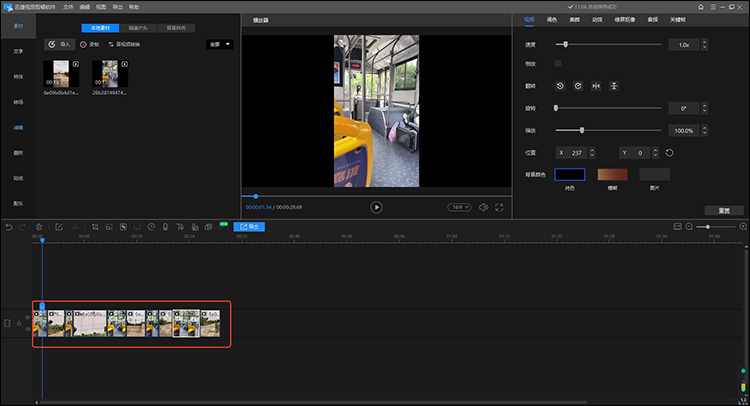750x406 pixels.
Task: Toggle the upper eye icon on video track
Action: [27, 318]
